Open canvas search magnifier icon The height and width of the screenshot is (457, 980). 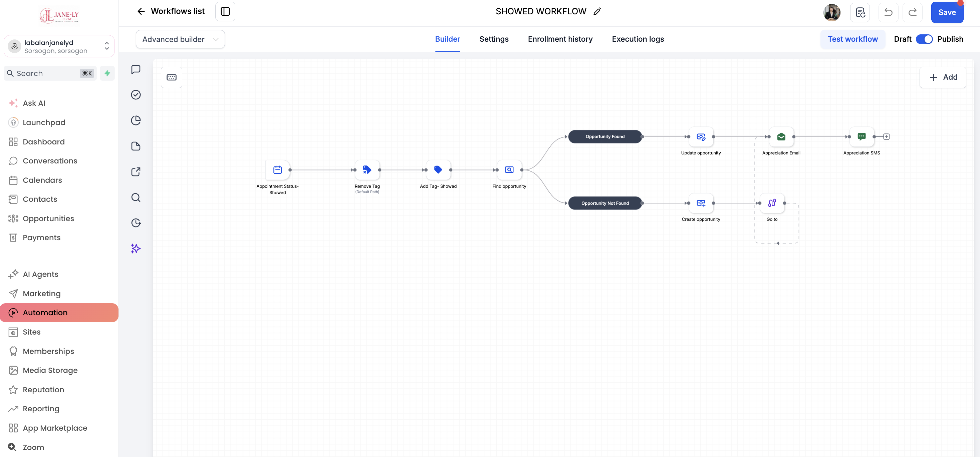tap(136, 197)
